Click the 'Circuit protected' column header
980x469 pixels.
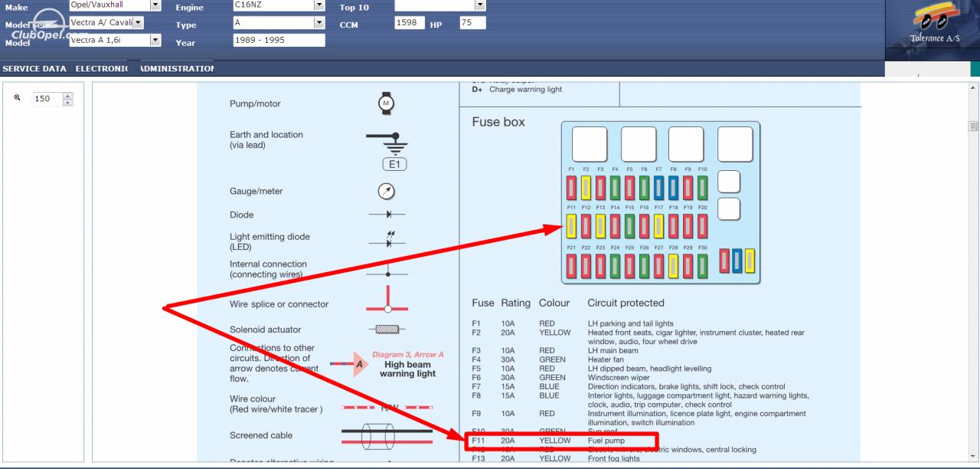click(626, 303)
